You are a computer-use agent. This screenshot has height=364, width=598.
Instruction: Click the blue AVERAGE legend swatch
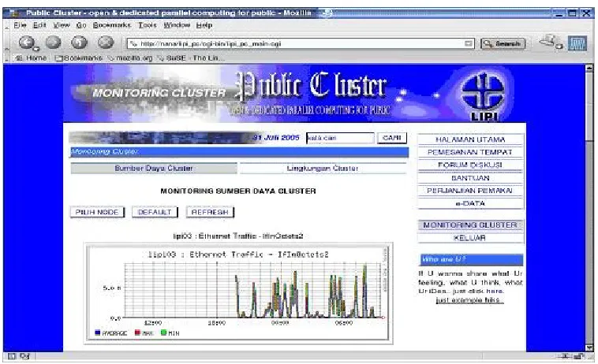point(97,332)
